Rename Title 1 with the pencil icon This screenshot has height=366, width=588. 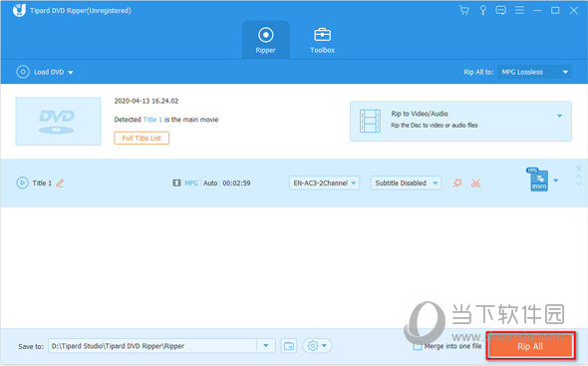point(60,183)
